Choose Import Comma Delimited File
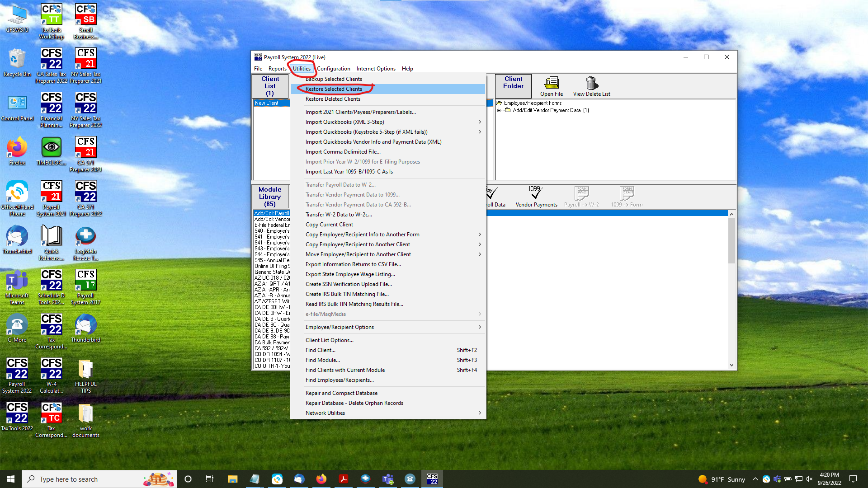This screenshot has height=488, width=868. click(x=388, y=152)
